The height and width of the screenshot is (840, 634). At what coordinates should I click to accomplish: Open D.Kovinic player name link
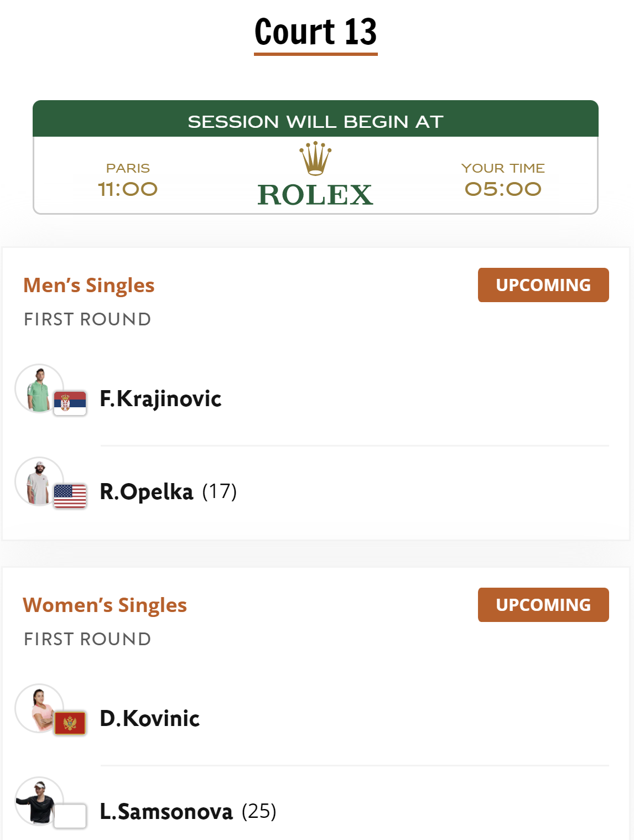[x=149, y=718]
